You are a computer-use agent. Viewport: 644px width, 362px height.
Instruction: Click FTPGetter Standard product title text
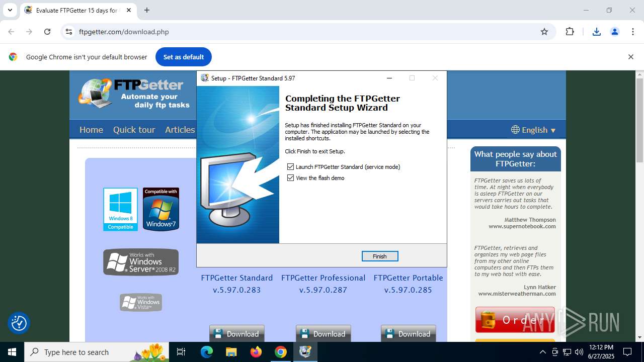(x=237, y=278)
